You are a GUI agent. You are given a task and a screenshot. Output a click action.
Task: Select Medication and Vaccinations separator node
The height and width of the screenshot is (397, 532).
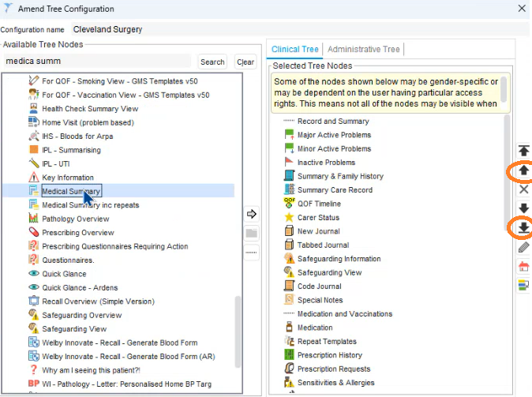click(345, 314)
